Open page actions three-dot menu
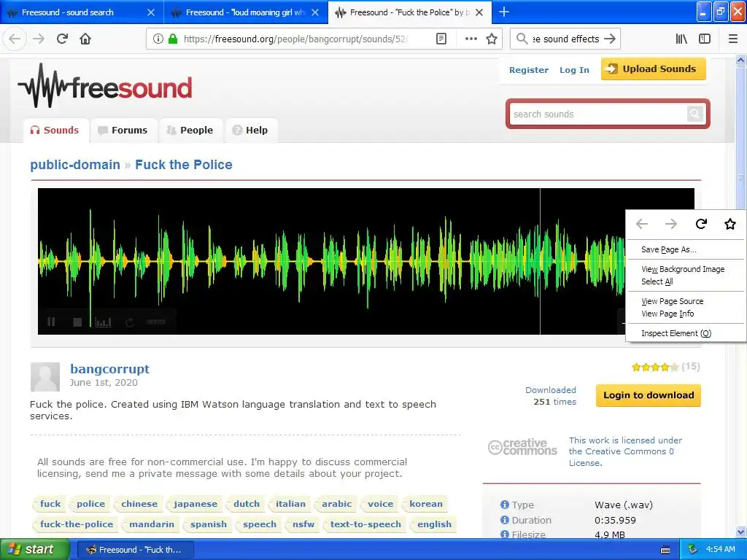 (471, 39)
